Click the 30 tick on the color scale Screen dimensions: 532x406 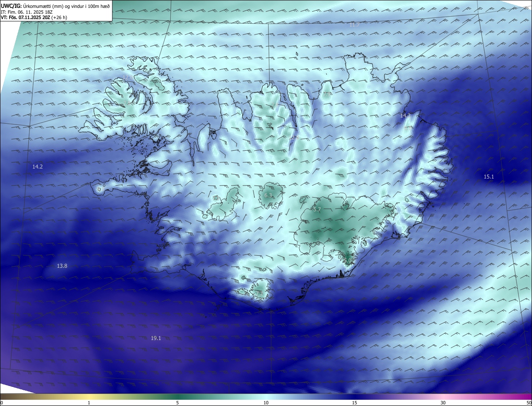click(x=443, y=403)
